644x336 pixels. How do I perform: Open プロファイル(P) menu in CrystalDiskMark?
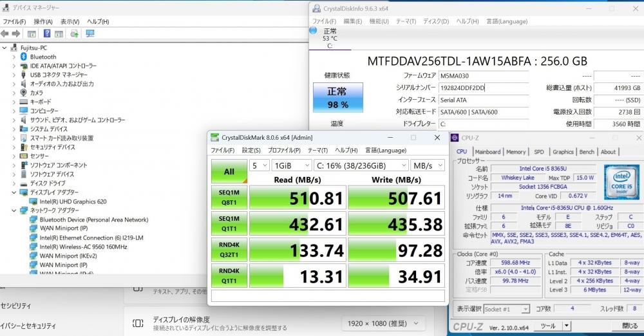(x=284, y=151)
